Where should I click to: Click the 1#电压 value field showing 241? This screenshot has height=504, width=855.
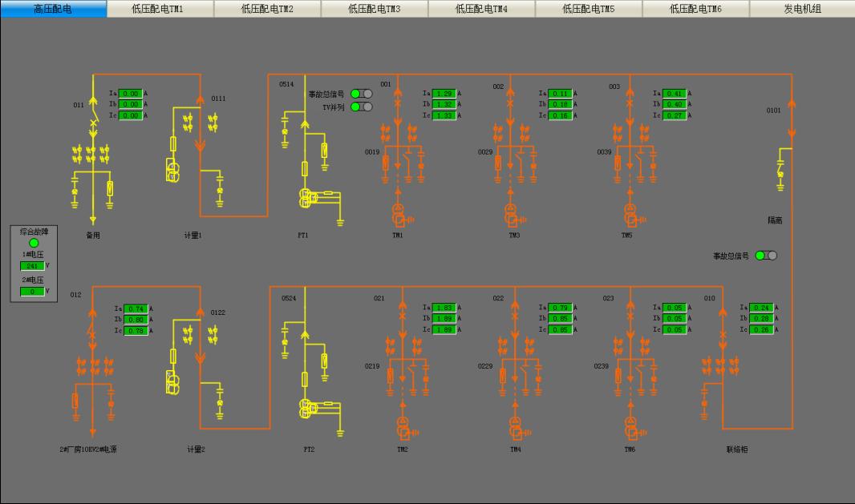point(32,266)
